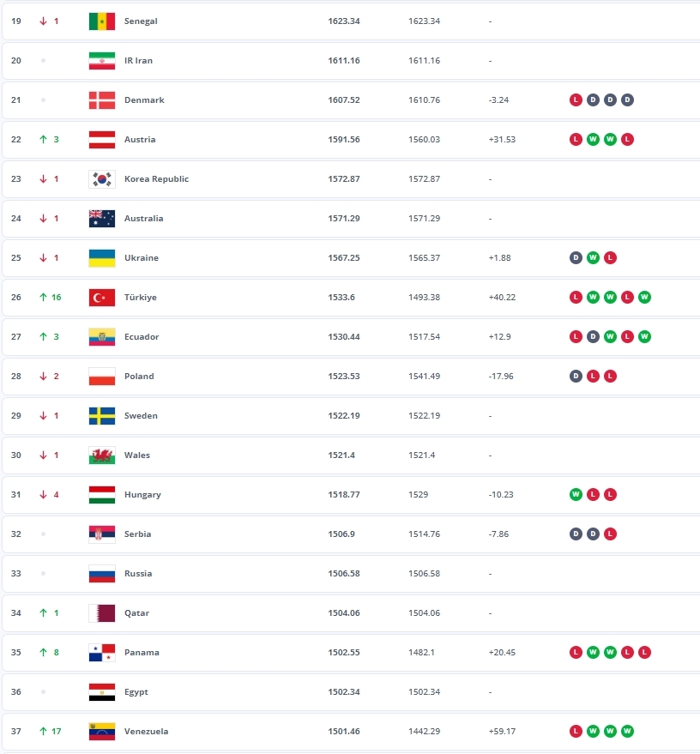Click Poland's total points 1523.53

pos(344,376)
